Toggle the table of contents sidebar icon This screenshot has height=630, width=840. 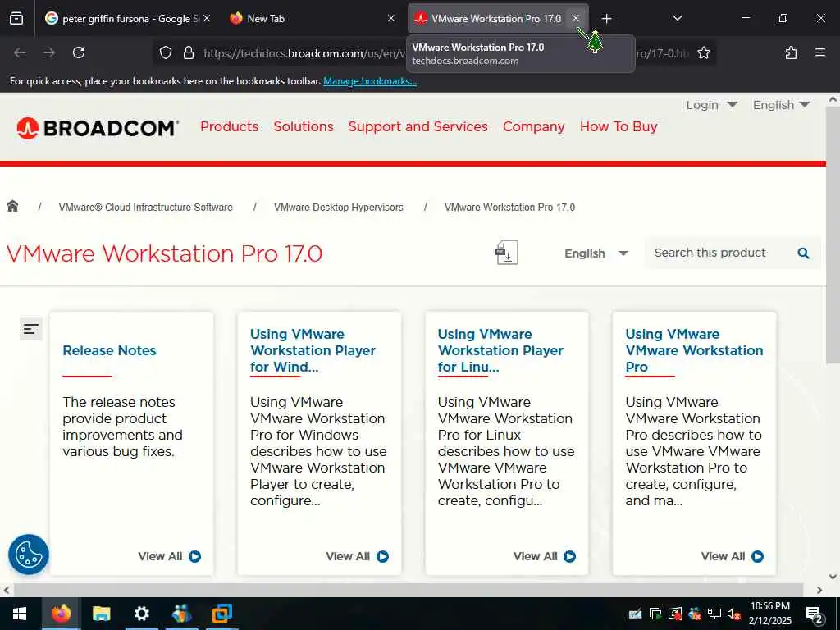(31, 329)
